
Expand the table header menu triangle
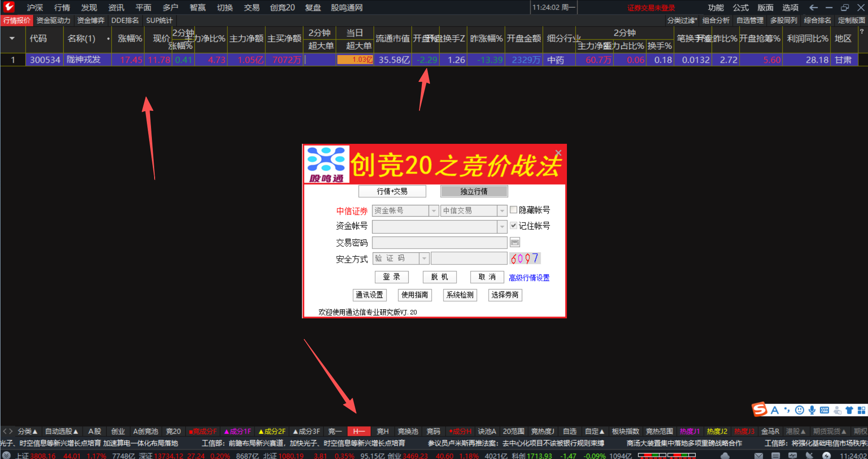point(12,38)
